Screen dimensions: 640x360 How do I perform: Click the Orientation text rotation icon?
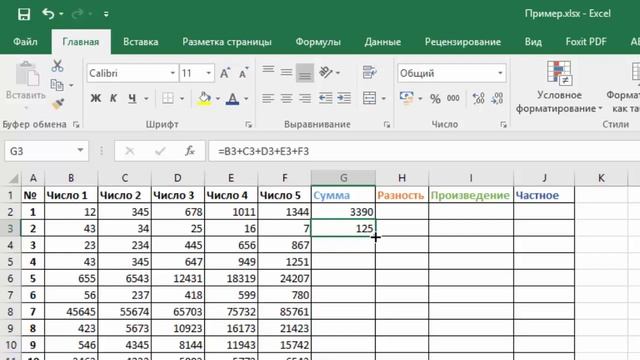click(326, 73)
